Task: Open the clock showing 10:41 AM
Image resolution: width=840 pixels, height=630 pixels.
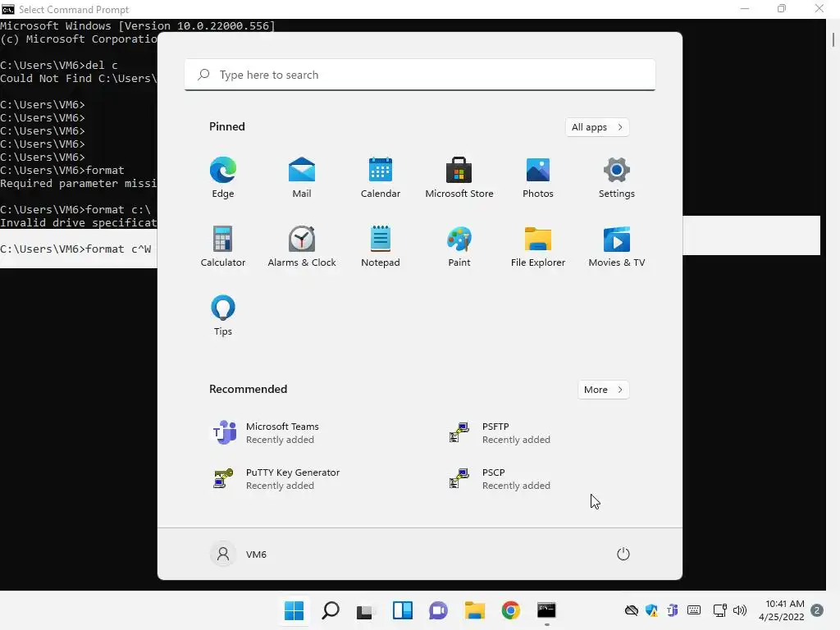Action: click(x=781, y=610)
